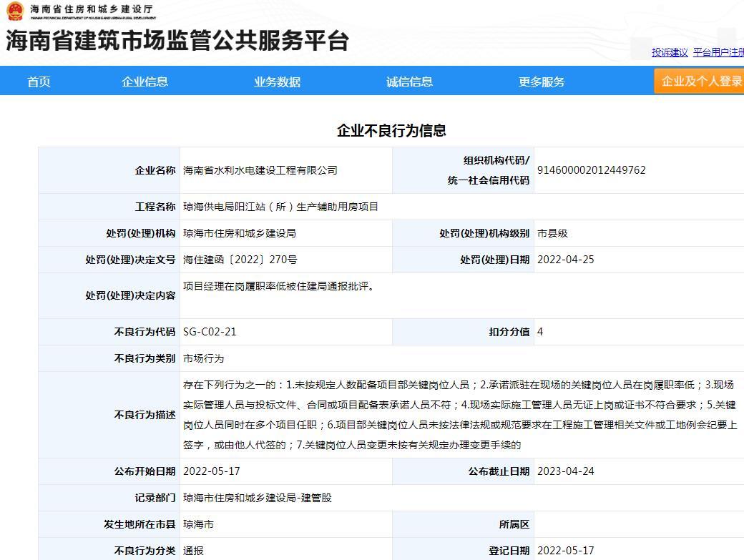The image size is (744, 560).
Task: Click the 不良行为描述 field label
Action: 145,415
